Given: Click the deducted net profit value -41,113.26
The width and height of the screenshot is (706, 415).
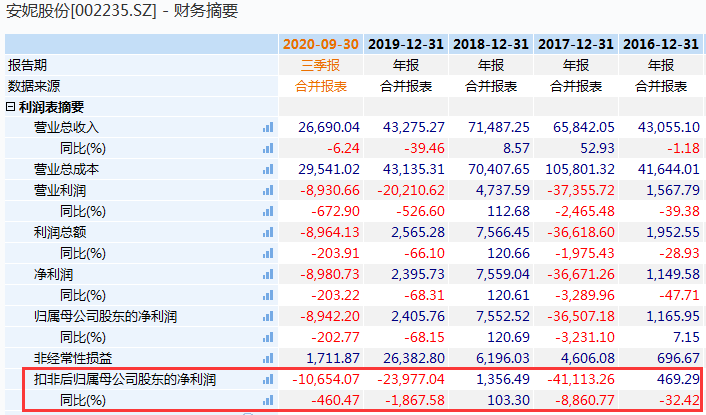Looking at the screenshot, I should (581, 379).
